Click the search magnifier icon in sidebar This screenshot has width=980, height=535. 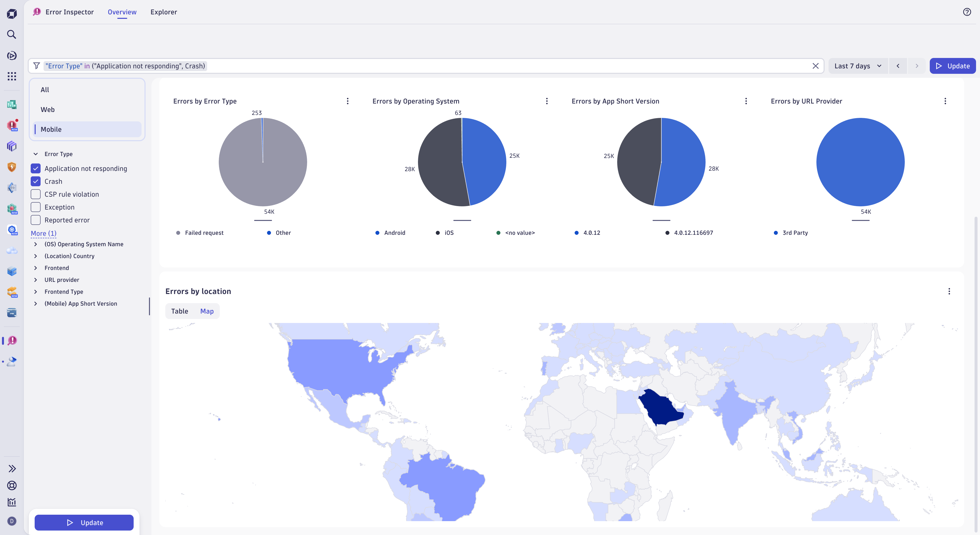12,35
